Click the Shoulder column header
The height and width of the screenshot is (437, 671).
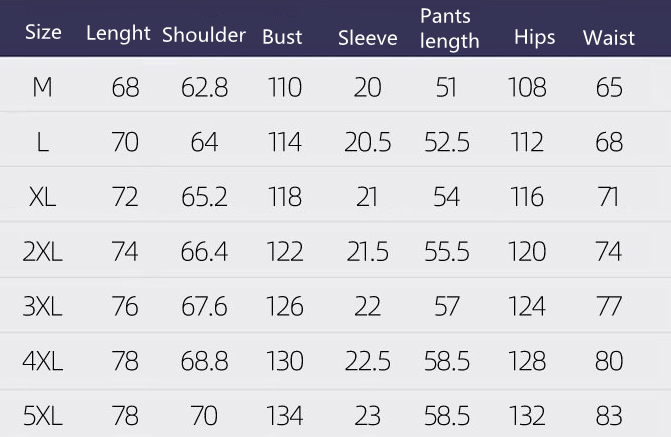[204, 35]
